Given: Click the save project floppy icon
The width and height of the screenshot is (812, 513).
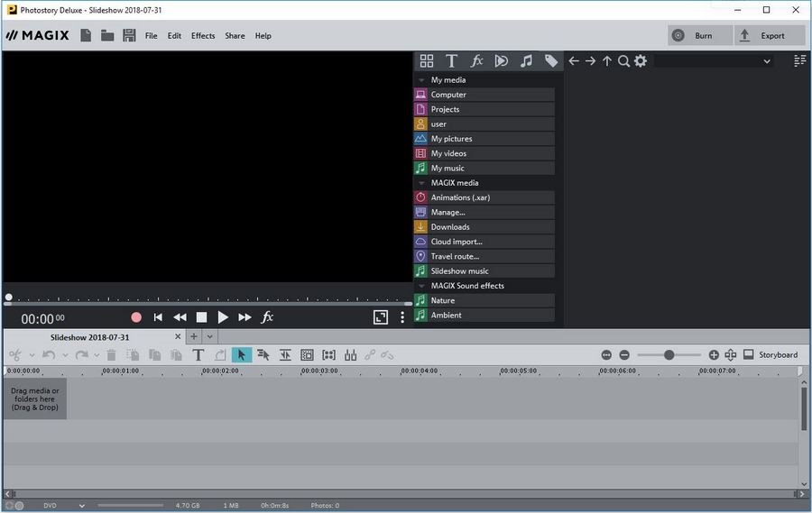Looking at the screenshot, I should pos(129,36).
